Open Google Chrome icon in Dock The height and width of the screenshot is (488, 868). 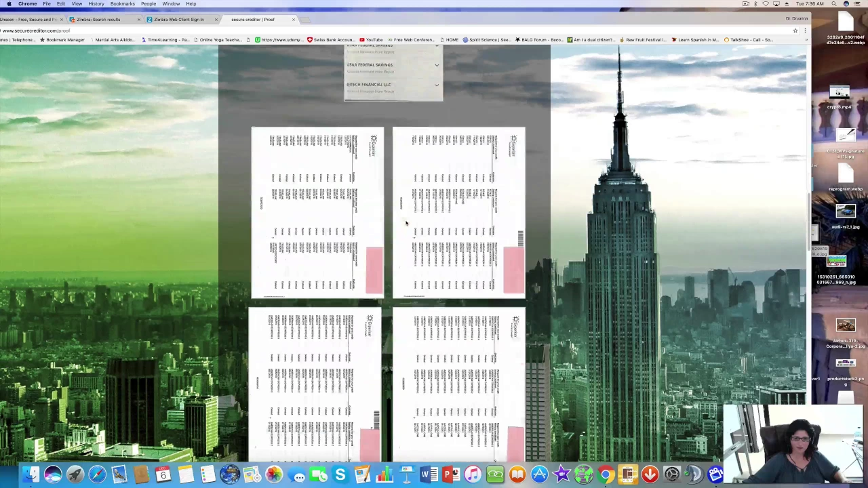click(x=606, y=474)
